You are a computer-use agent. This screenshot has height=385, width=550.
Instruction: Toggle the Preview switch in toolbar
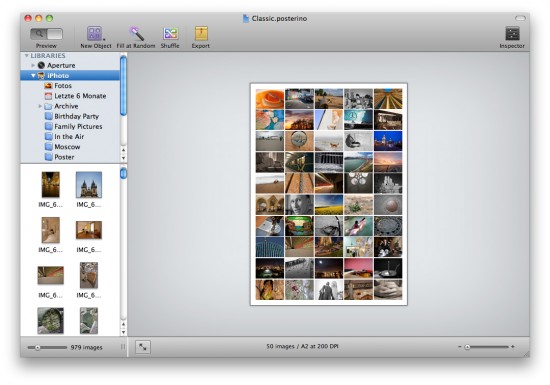click(x=46, y=34)
